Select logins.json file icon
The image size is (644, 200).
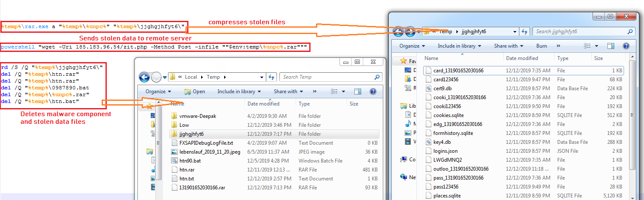tap(428, 151)
